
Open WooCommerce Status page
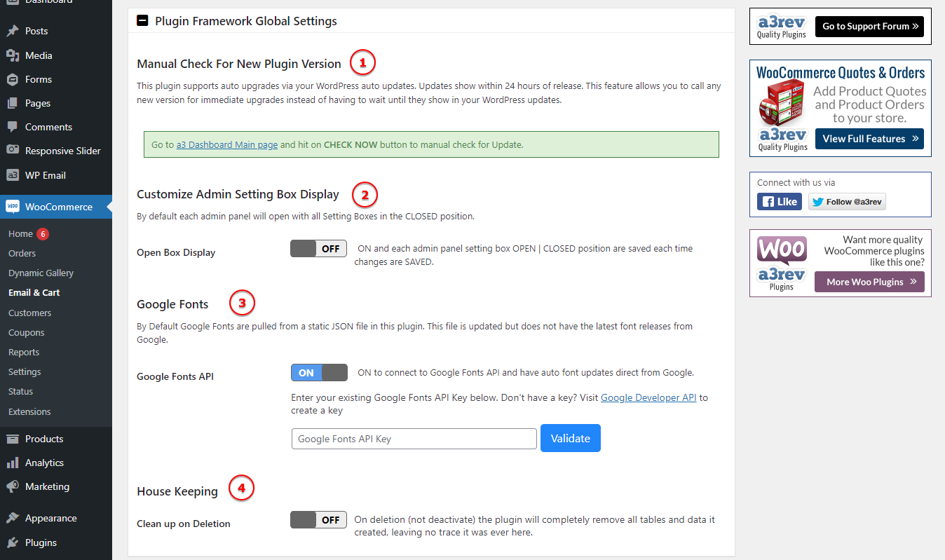tap(21, 391)
